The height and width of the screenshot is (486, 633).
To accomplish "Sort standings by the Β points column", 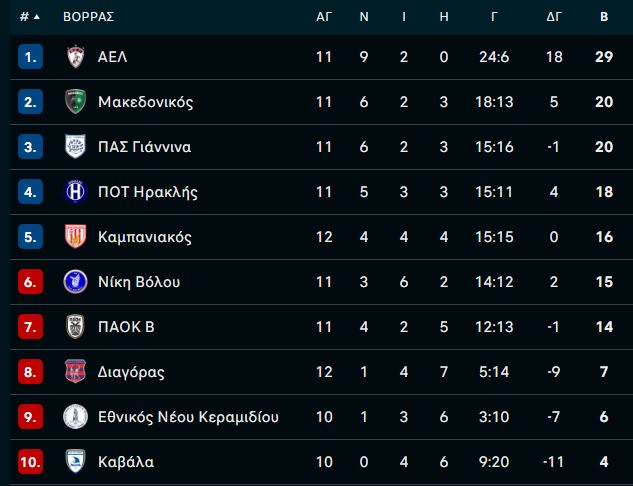I will coord(604,17).
